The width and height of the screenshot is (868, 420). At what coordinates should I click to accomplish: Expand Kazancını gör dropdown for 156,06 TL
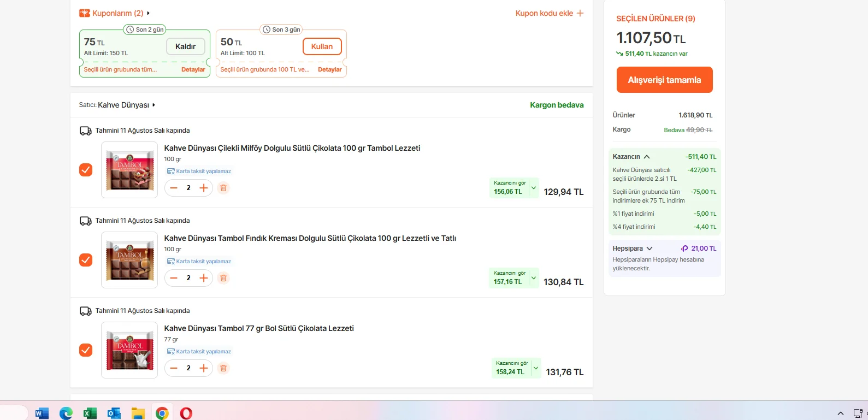coord(534,188)
